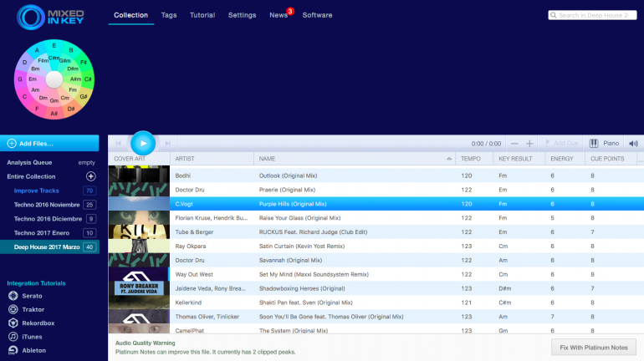Select the Am key on color wheel
Image resolution: width=644 pixels, height=361 pixels.
[x=35, y=90]
